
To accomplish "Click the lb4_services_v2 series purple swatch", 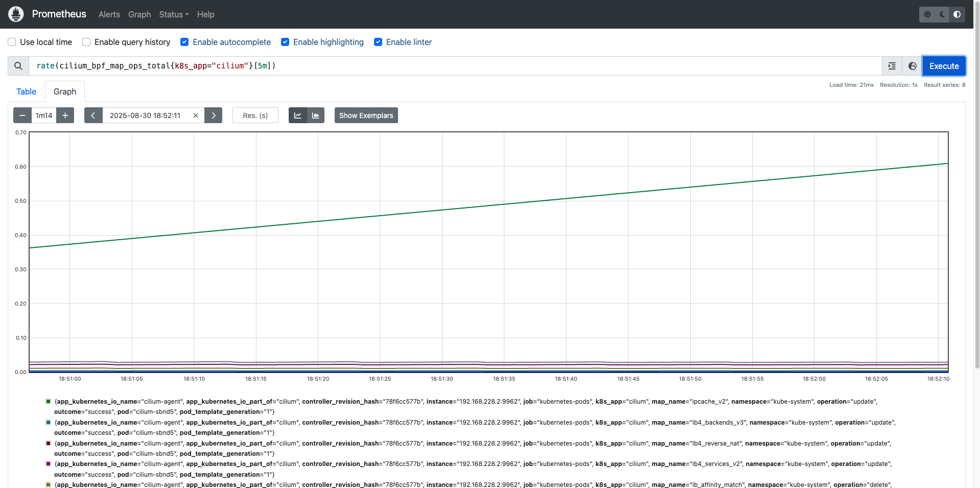I will (x=49, y=464).
